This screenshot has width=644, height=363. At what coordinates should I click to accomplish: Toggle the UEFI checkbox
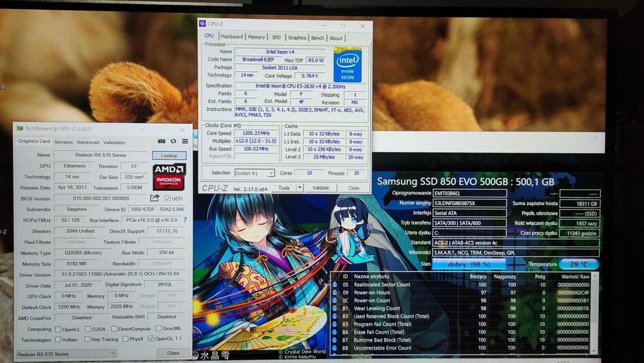[x=167, y=199]
